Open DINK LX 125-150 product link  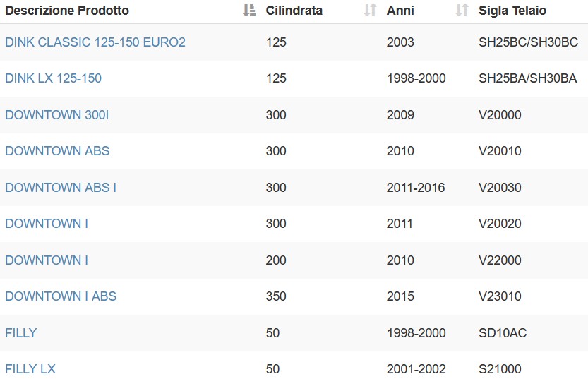[53, 78]
